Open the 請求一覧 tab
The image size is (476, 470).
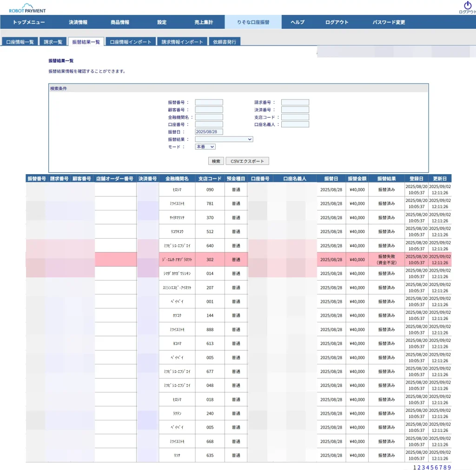coord(53,42)
